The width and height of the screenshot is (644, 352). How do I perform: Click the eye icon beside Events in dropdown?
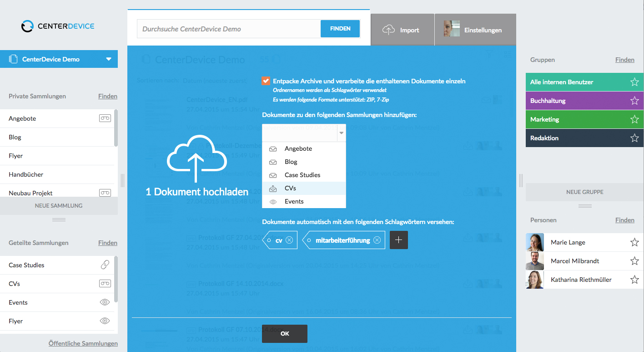click(273, 202)
